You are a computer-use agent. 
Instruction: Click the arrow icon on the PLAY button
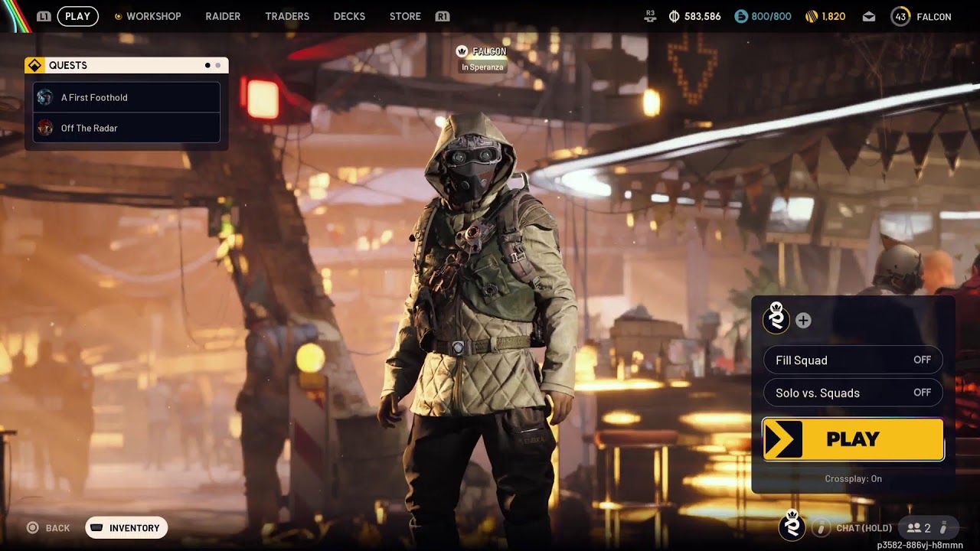pos(782,439)
